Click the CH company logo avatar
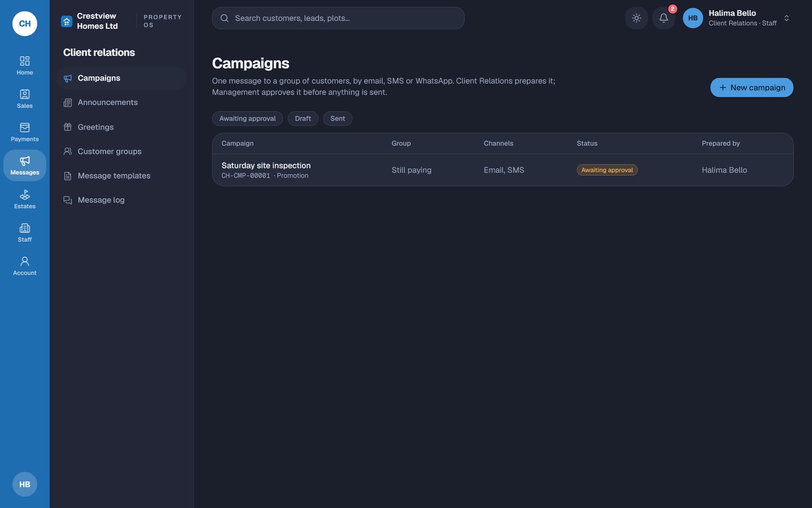This screenshot has height=508, width=812. pyautogui.click(x=25, y=23)
